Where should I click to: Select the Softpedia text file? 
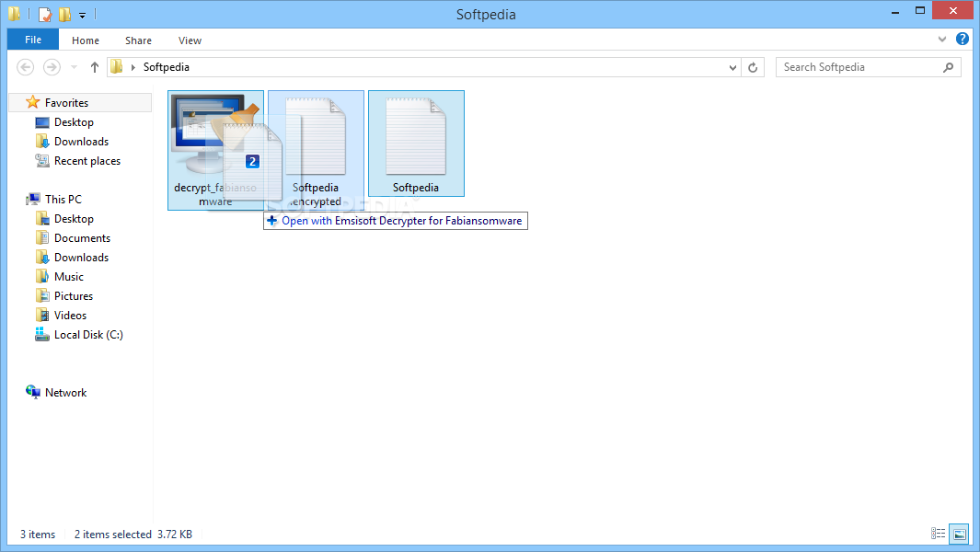click(416, 144)
